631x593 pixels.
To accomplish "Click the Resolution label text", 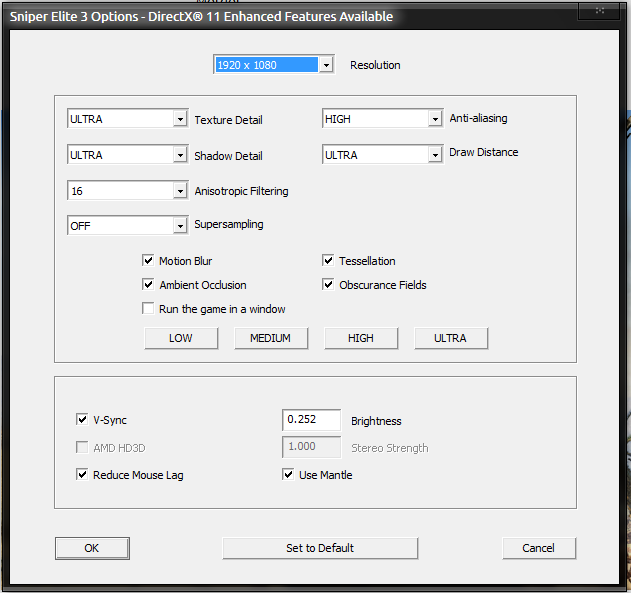I will (x=375, y=65).
